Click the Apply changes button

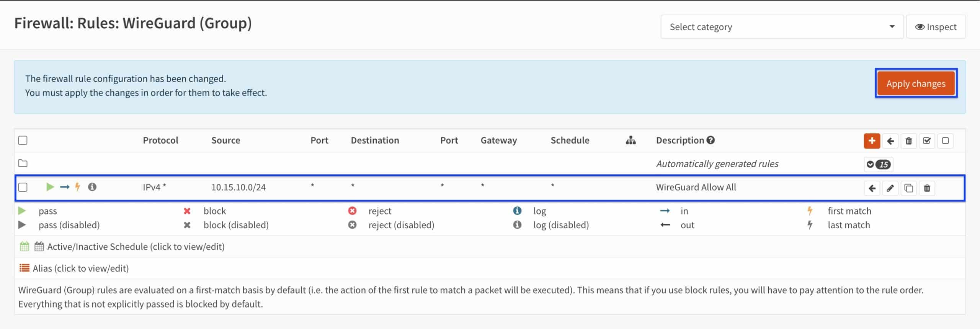click(916, 83)
